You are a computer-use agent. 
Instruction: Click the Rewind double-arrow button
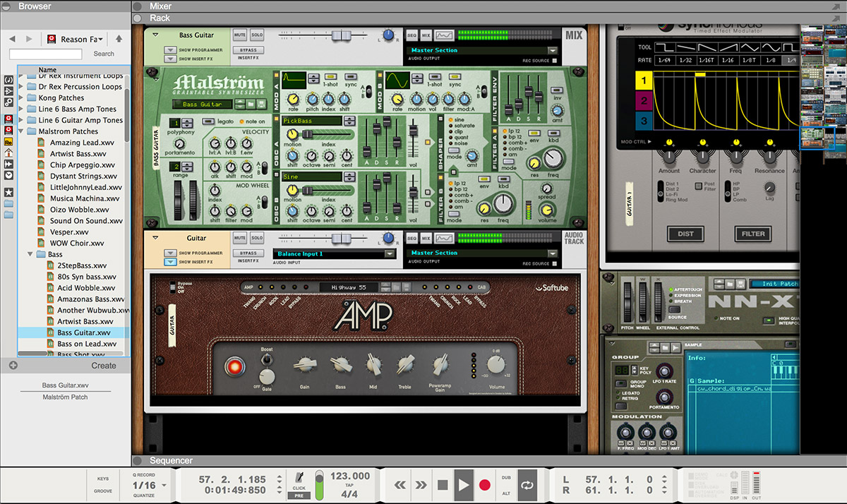tap(400, 485)
